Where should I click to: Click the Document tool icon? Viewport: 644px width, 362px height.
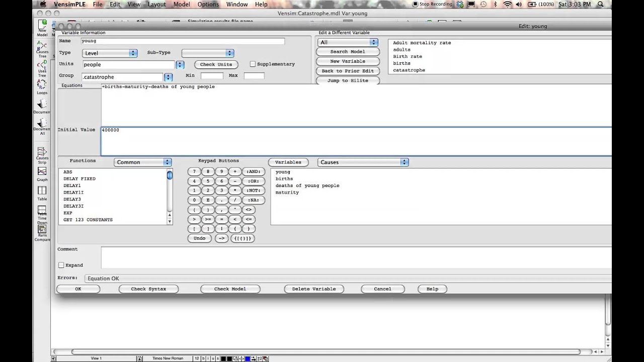[x=42, y=107]
